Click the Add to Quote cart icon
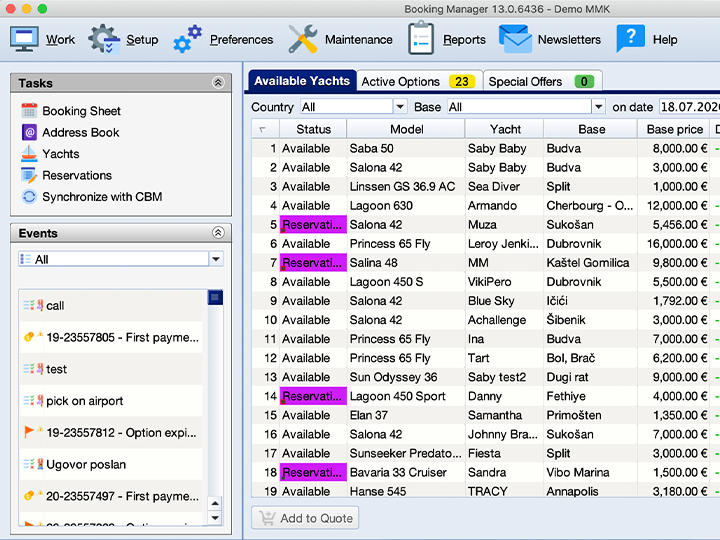This screenshot has width=720, height=540. click(267, 518)
